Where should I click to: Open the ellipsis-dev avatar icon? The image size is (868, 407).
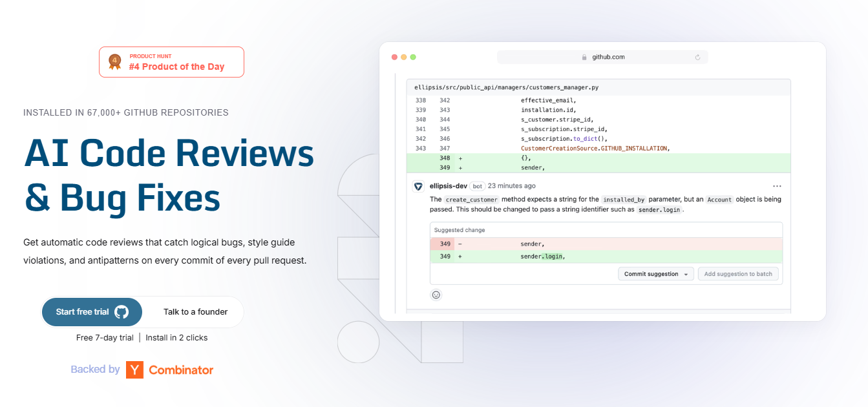coord(418,186)
